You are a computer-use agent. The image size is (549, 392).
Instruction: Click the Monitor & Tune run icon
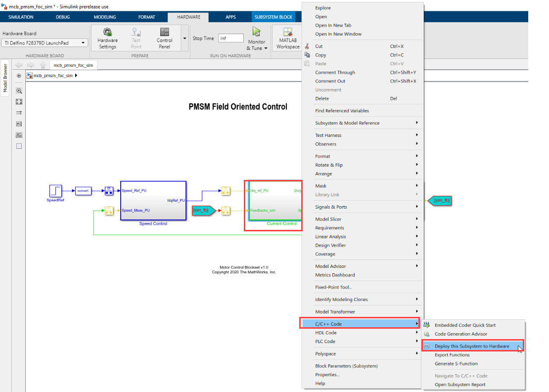(256, 32)
